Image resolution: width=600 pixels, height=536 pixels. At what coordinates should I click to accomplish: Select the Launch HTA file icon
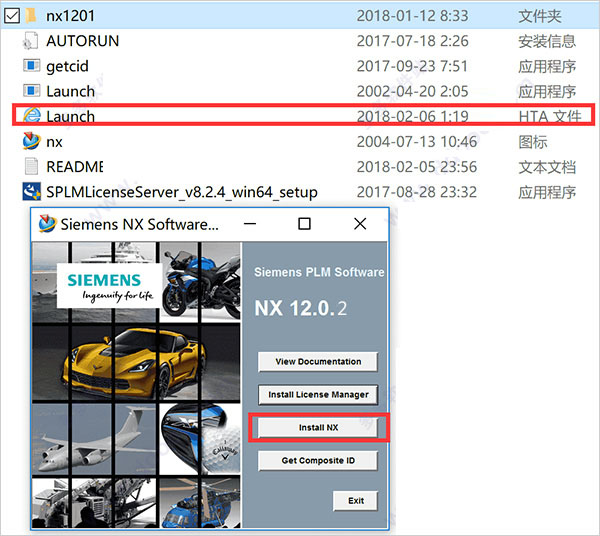pyautogui.click(x=31, y=116)
